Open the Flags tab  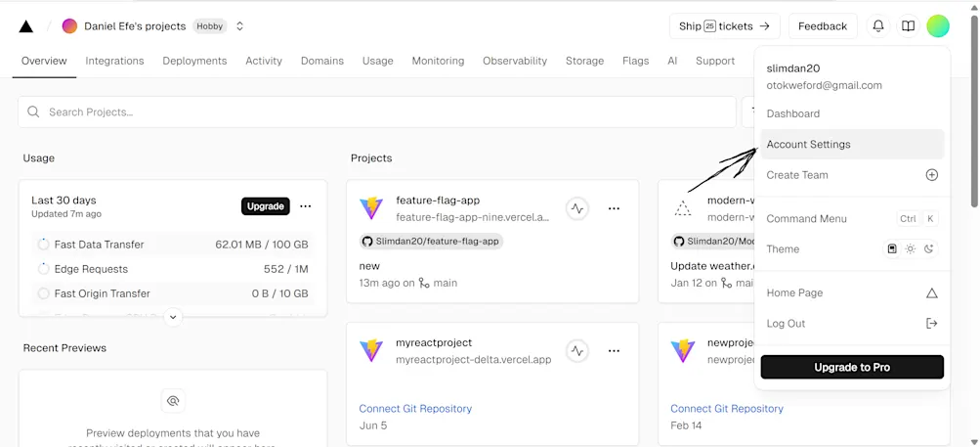pos(636,61)
